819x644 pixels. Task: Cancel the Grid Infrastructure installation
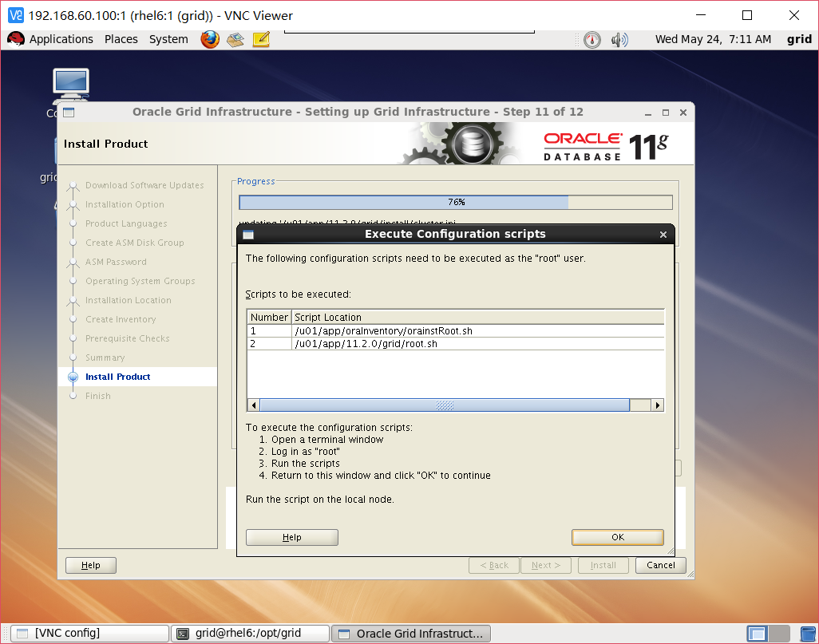pos(660,564)
